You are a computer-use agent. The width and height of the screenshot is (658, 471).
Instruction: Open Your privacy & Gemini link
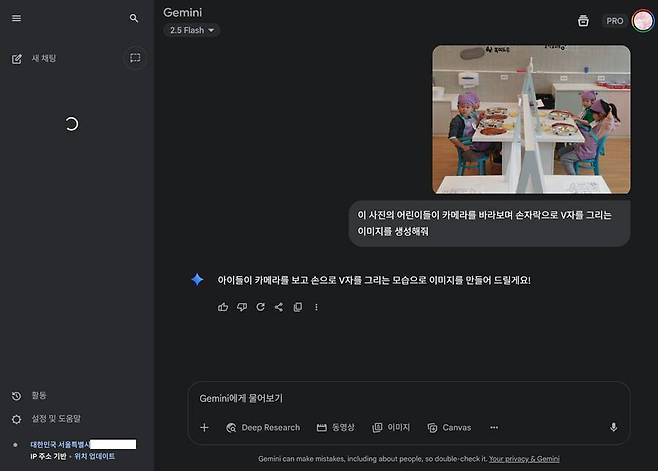524,459
